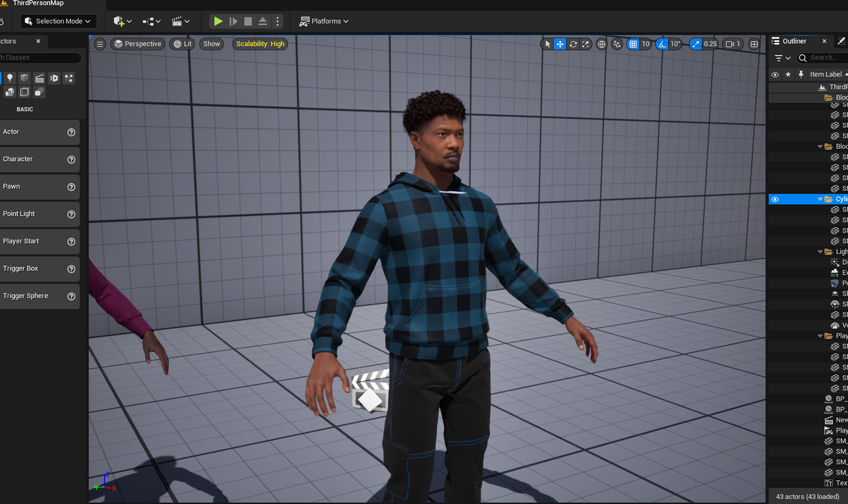Viewport: 848px width, 504px height.
Task: Activate the translate move tool
Action: [x=560, y=44]
